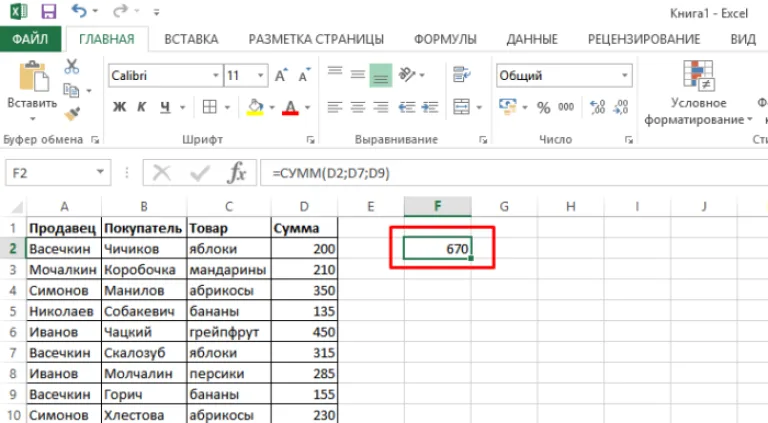Expand the Copy options arrow
The image size is (768, 423).
[x=89, y=91]
